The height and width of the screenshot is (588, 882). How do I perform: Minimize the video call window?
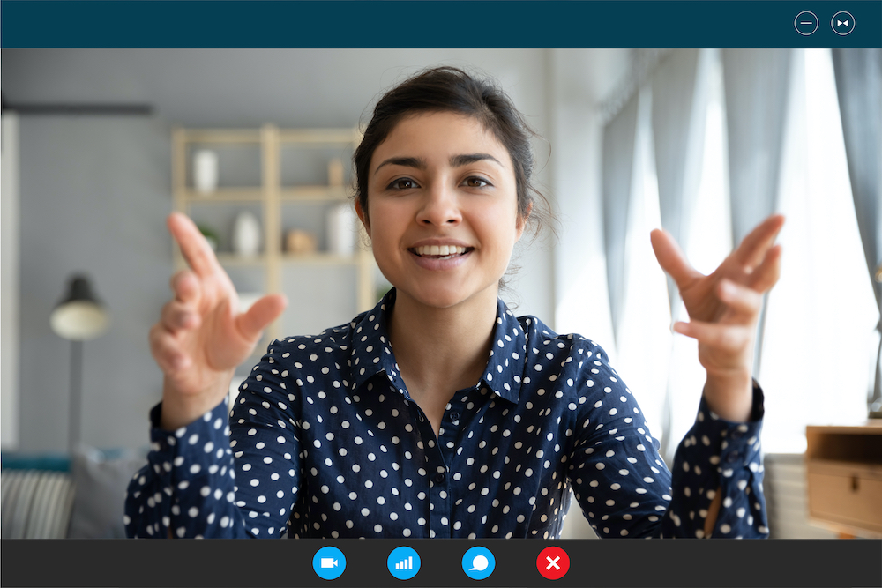pos(806,23)
